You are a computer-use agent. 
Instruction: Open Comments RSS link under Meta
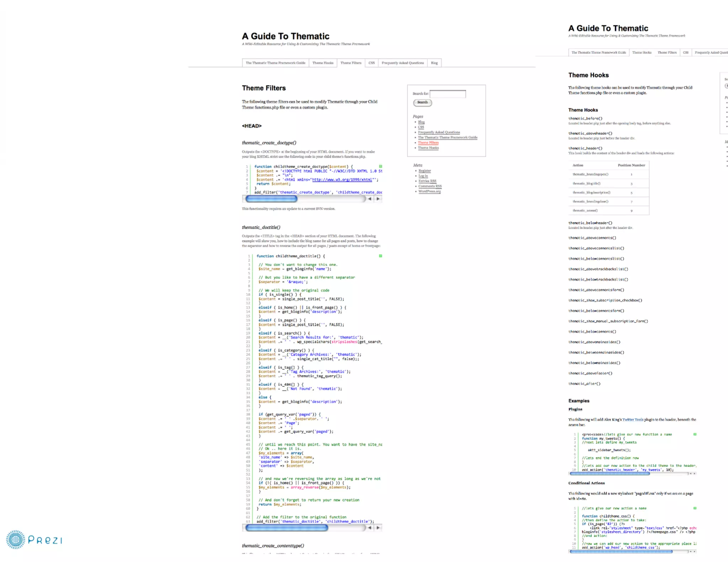pyautogui.click(x=430, y=186)
